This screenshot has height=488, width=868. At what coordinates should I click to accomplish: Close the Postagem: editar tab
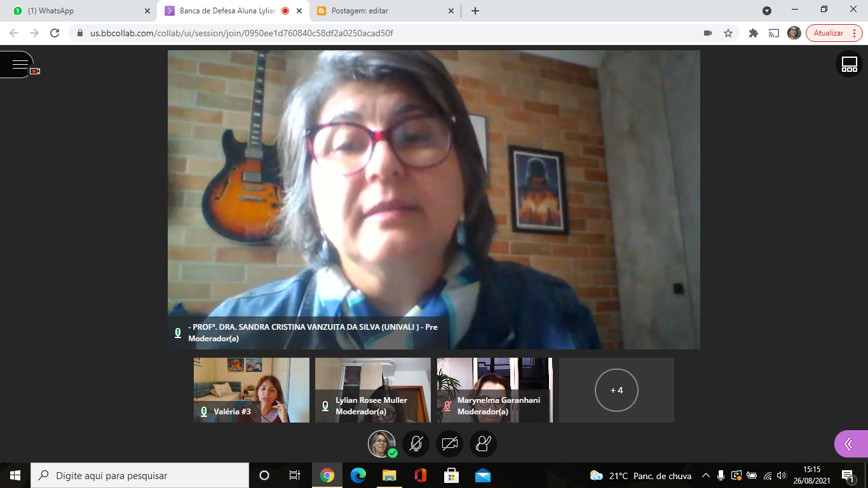(451, 11)
